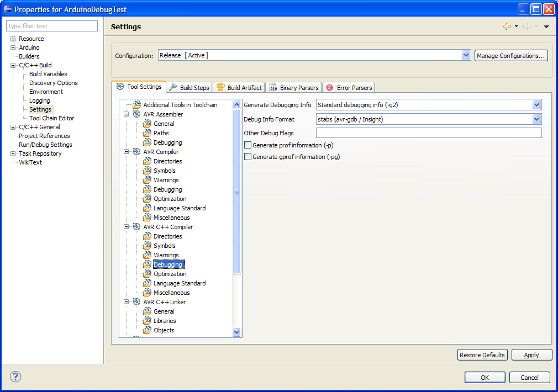Switch to the Build Steps tab
The width and height of the screenshot is (558, 392).
189,88
